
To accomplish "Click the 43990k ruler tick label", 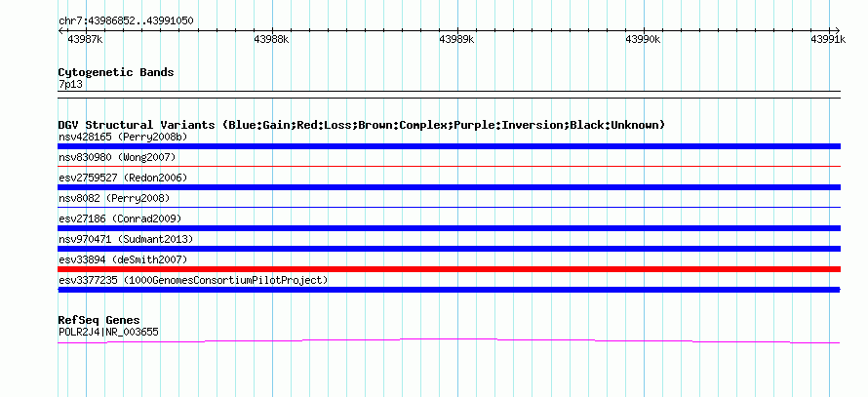I will point(644,39).
